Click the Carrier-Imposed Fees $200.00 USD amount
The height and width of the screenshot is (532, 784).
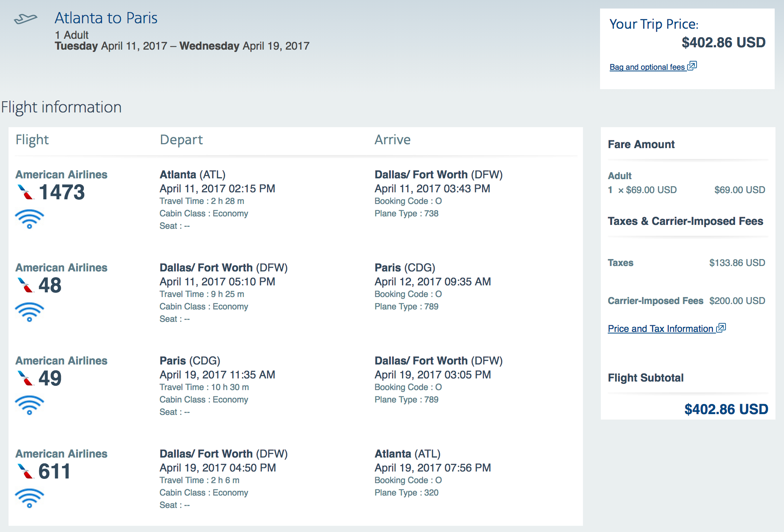(x=737, y=301)
